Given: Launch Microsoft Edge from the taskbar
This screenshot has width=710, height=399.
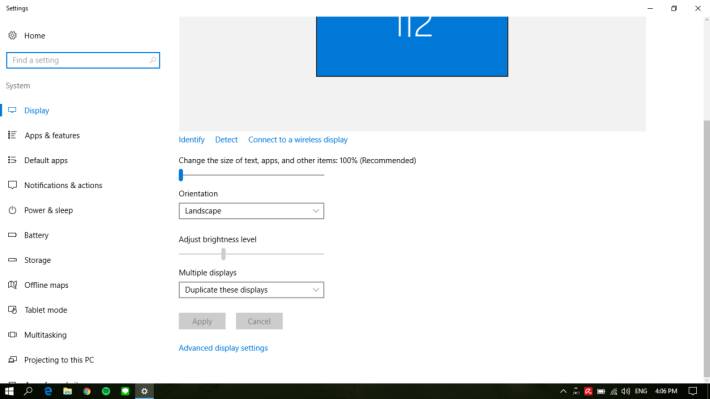Looking at the screenshot, I should [x=48, y=391].
